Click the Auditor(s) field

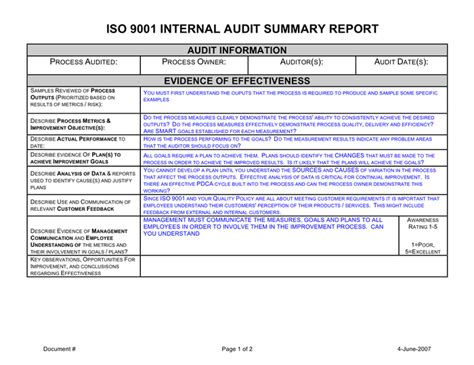302,65
